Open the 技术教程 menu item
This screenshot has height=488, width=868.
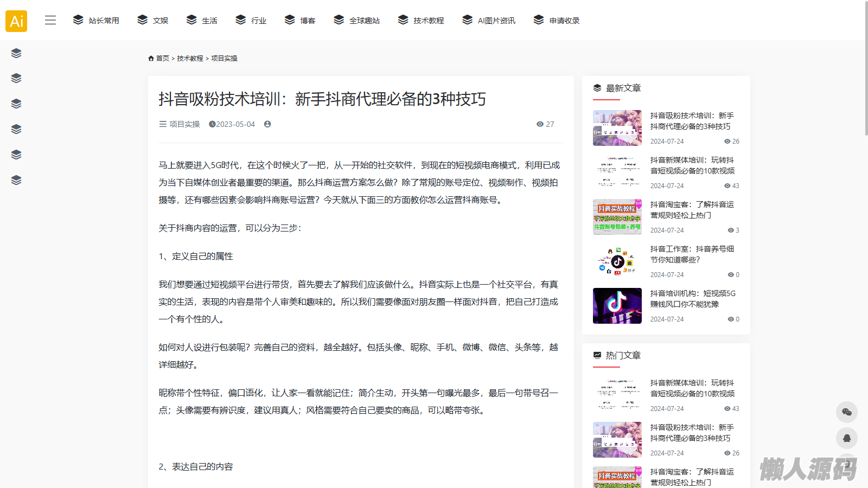pyautogui.click(x=421, y=21)
